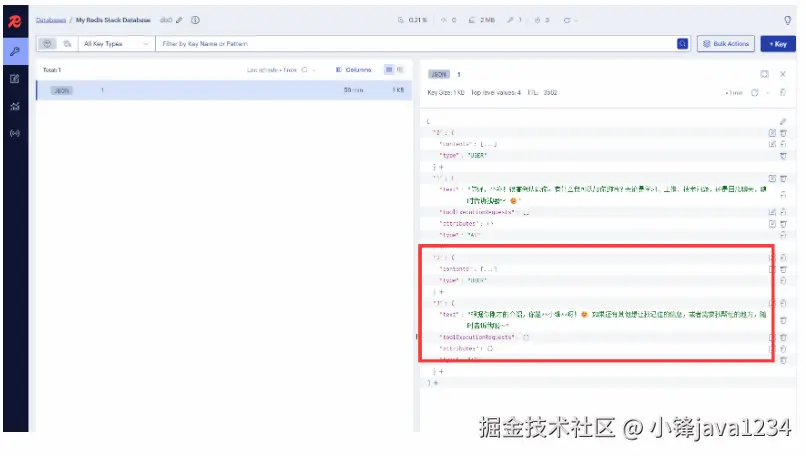The image size is (806, 456).
Task: Delete the second "contents" field
Action: [x=783, y=269]
